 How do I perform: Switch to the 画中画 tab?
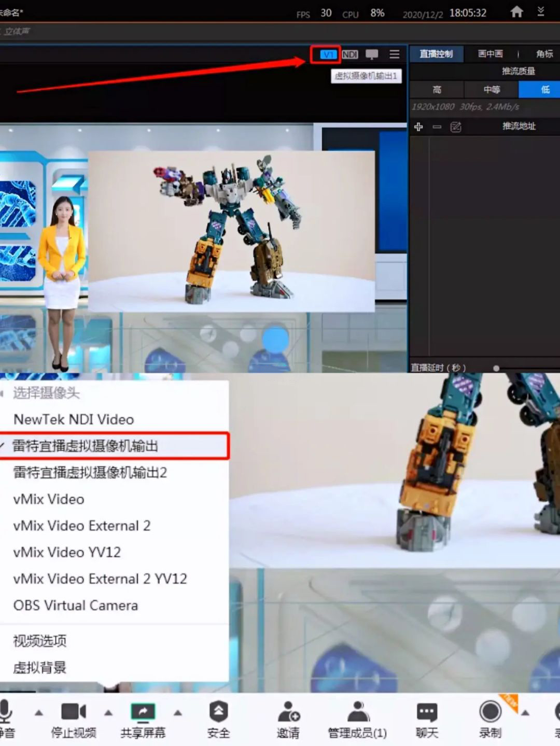[490, 53]
